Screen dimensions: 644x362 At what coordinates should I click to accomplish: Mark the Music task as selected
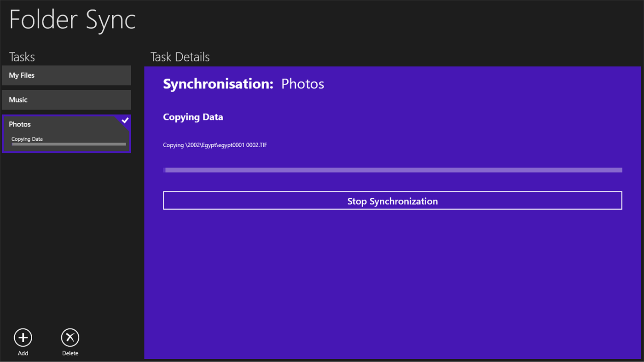click(66, 99)
